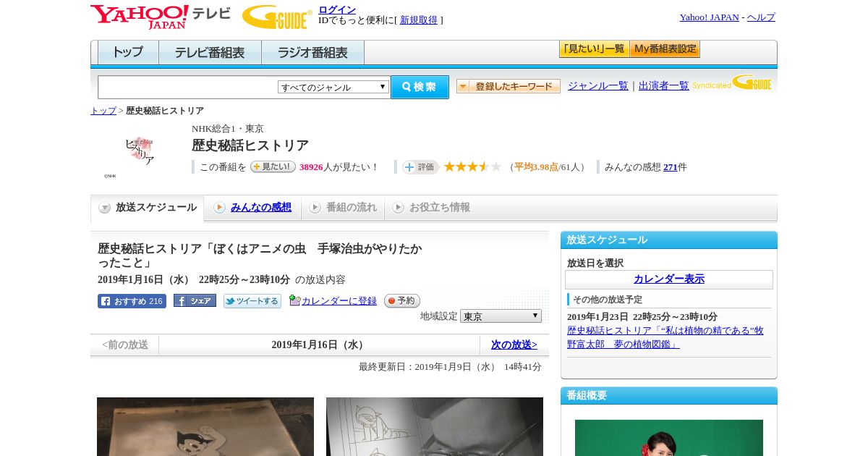Image resolution: width=868 pixels, height=456 pixels.
Task: Click the black-and-white sketch thumbnail image
Action: (435, 426)
